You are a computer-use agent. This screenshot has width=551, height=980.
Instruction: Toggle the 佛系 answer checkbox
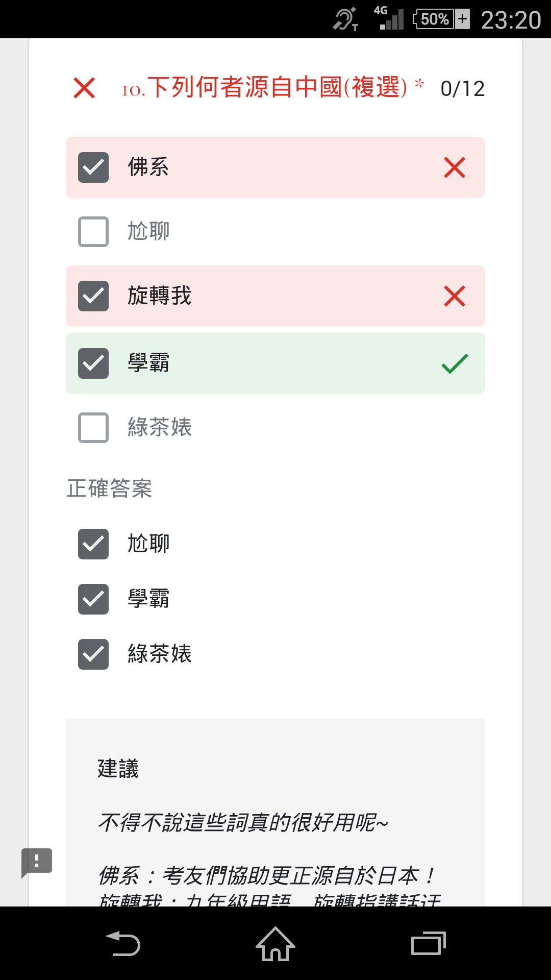pyautogui.click(x=93, y=167)
